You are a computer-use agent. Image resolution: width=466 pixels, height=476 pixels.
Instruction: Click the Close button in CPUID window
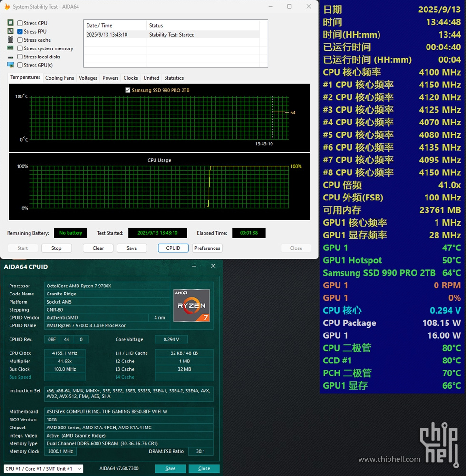[204, 469]
